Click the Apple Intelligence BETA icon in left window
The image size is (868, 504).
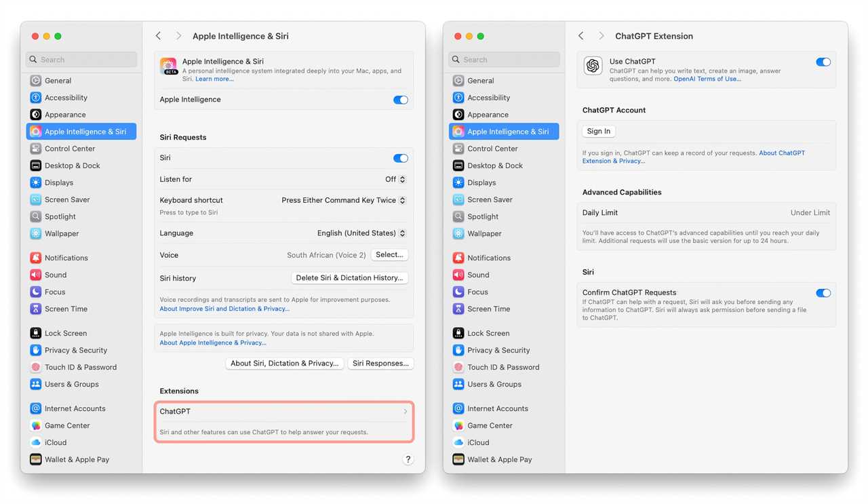pyautogui.click(x=169, y=66)
